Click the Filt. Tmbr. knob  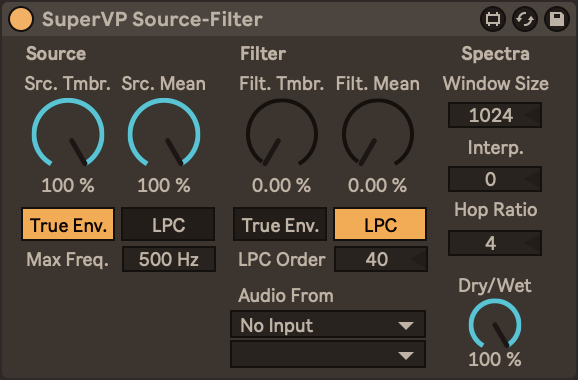[282, 133]
